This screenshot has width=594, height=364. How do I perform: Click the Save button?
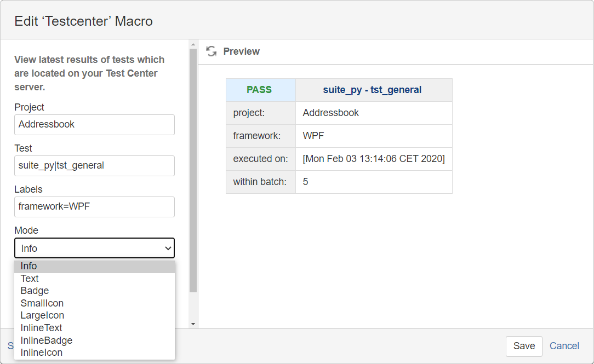click(x=524, y=346)
